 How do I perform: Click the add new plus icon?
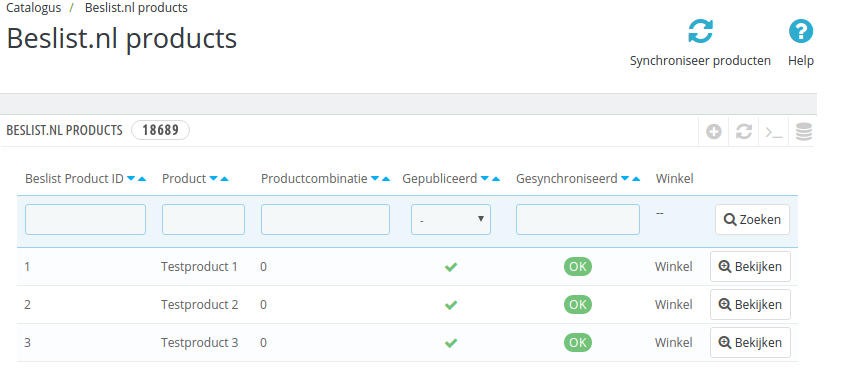(x=714, y=131)
